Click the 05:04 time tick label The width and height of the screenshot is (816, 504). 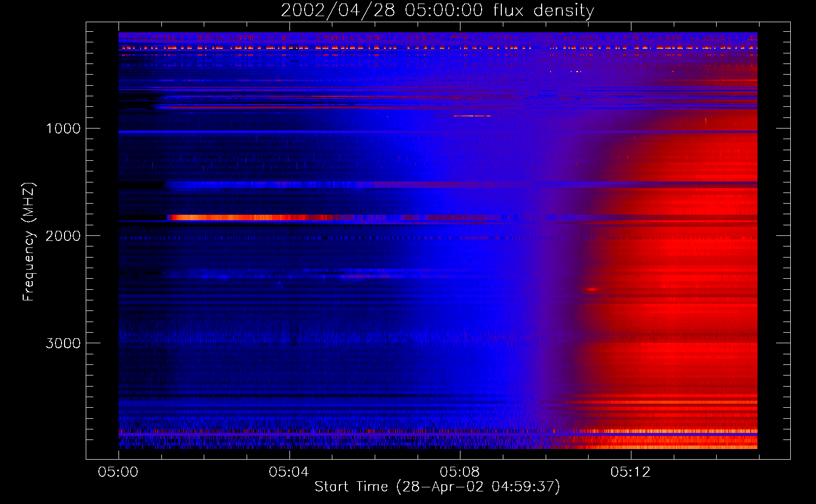[x=289, y=472]
